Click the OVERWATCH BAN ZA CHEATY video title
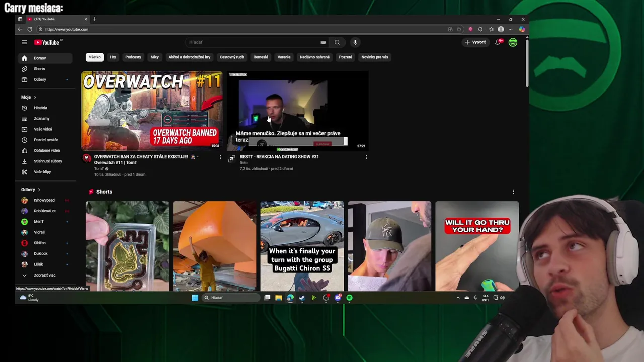 (145, 160)
